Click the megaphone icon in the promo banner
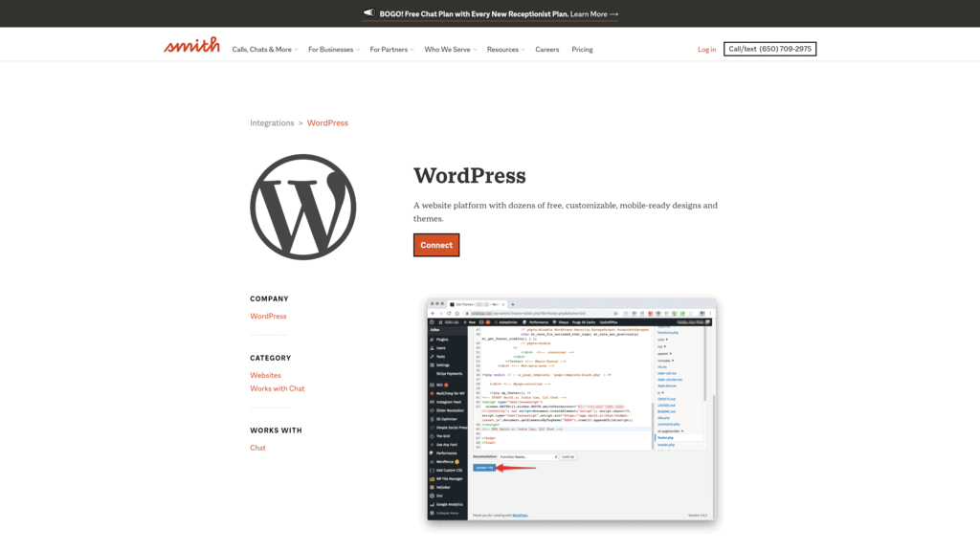Screen dimensions: 980x551 (x=368, y=12)
